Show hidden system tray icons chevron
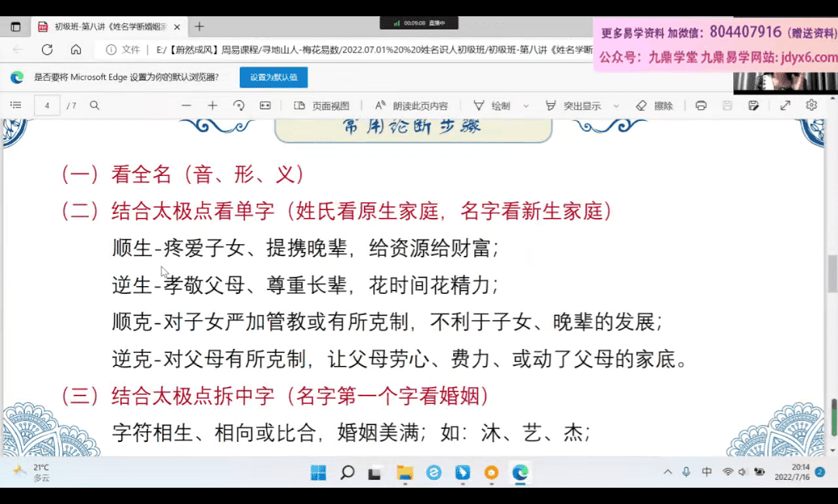Screen dimensions: 838x504 click(x=667, y=472)
